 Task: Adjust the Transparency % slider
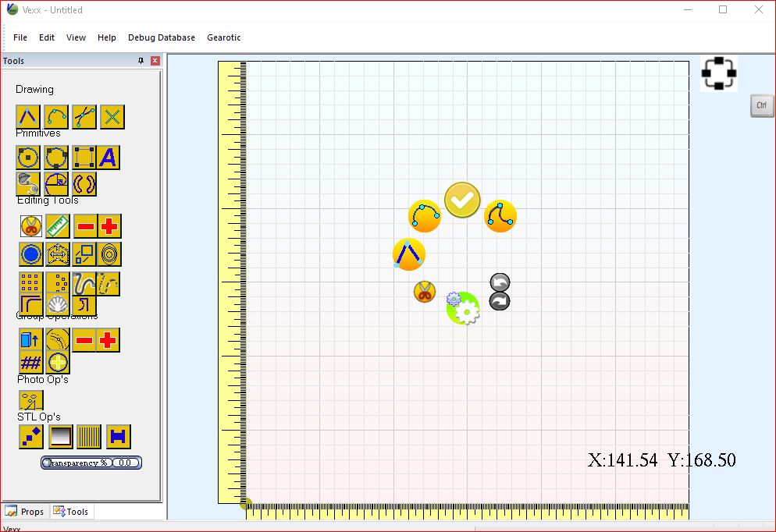tap(77, 463)
